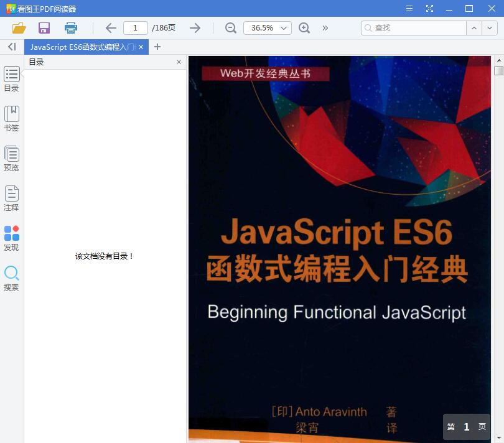Click the page number input field
Viewport: 504px width, 443px height.
(135, 28)
